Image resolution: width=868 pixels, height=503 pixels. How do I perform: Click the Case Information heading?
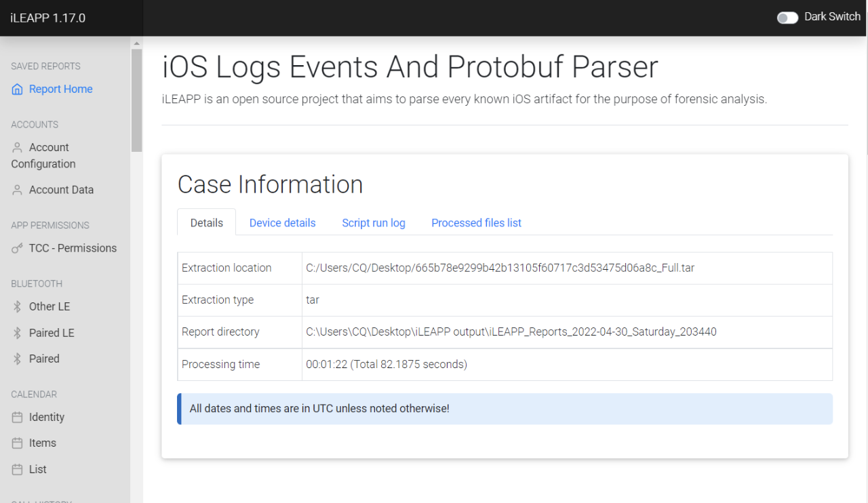270,184
